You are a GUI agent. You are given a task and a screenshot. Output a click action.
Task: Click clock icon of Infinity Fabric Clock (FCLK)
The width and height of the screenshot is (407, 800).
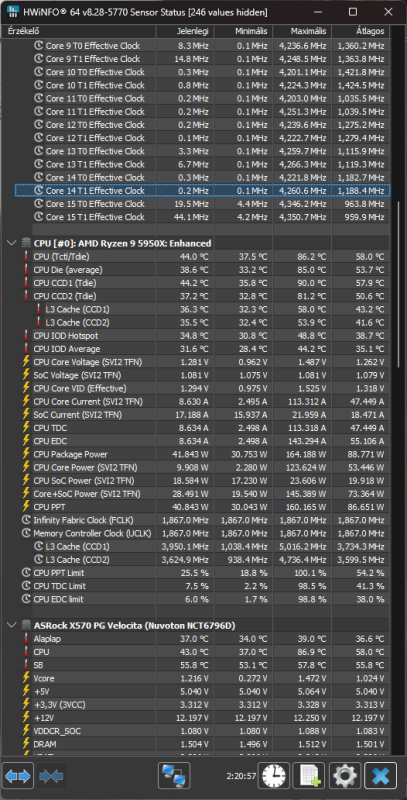27,520
